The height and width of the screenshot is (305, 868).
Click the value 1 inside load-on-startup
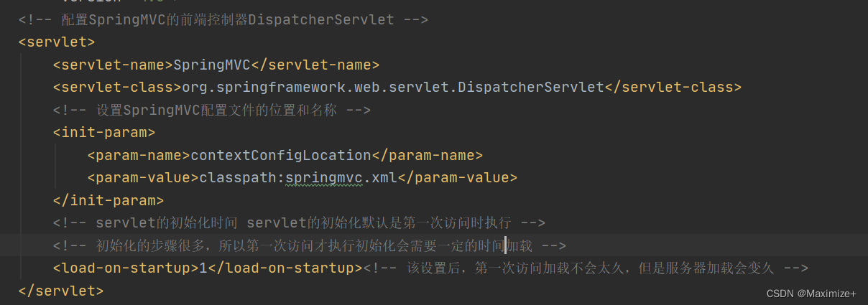pyautogui.click(x=203, y=268)
